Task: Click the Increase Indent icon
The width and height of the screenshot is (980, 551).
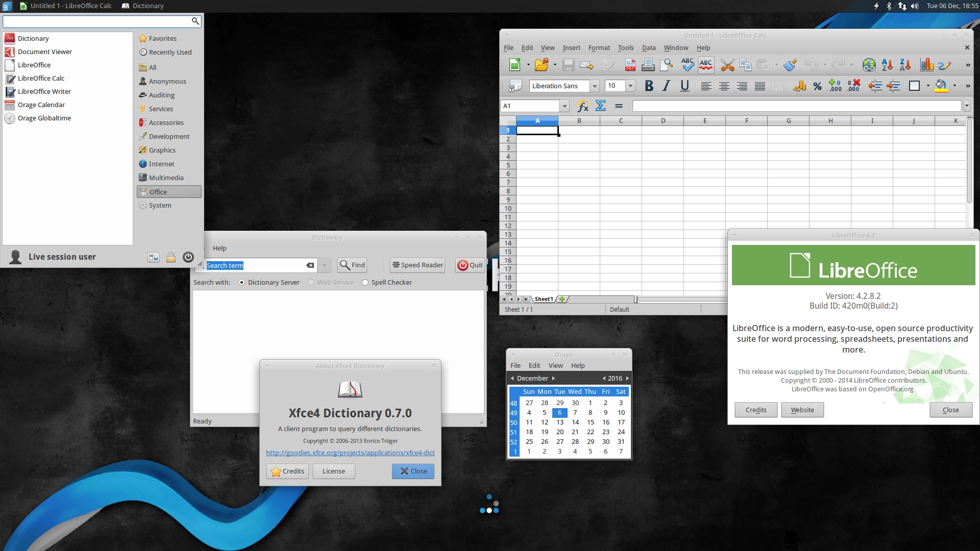Action: click(893, 86)
